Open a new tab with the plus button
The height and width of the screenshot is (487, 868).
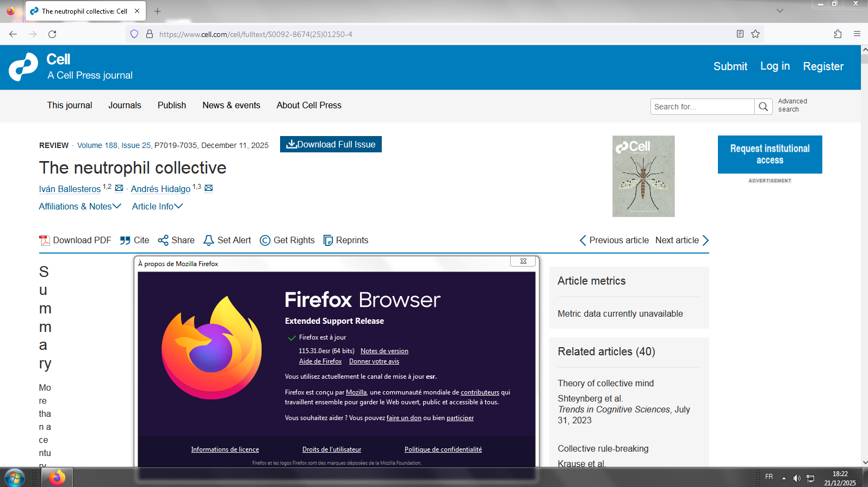pyautogui.click(x=157, y=11)
